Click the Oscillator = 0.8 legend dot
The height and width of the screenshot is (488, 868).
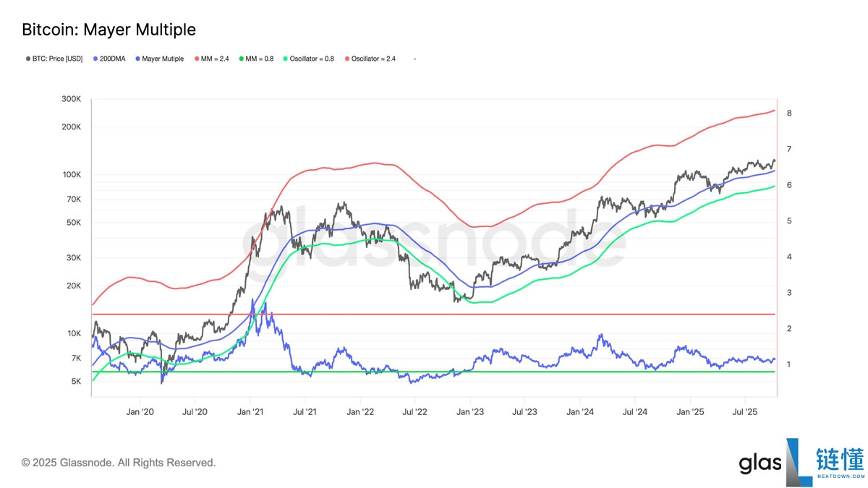(286, 59)
